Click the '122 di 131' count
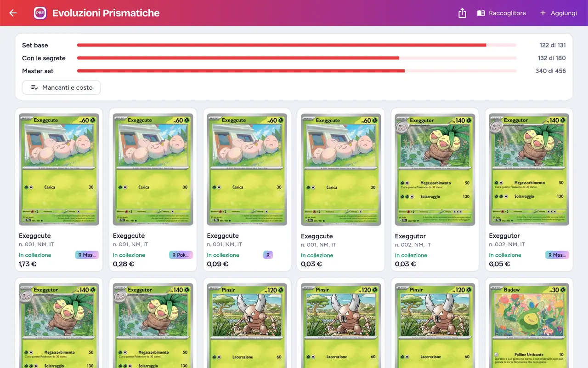 coord(553,45)
